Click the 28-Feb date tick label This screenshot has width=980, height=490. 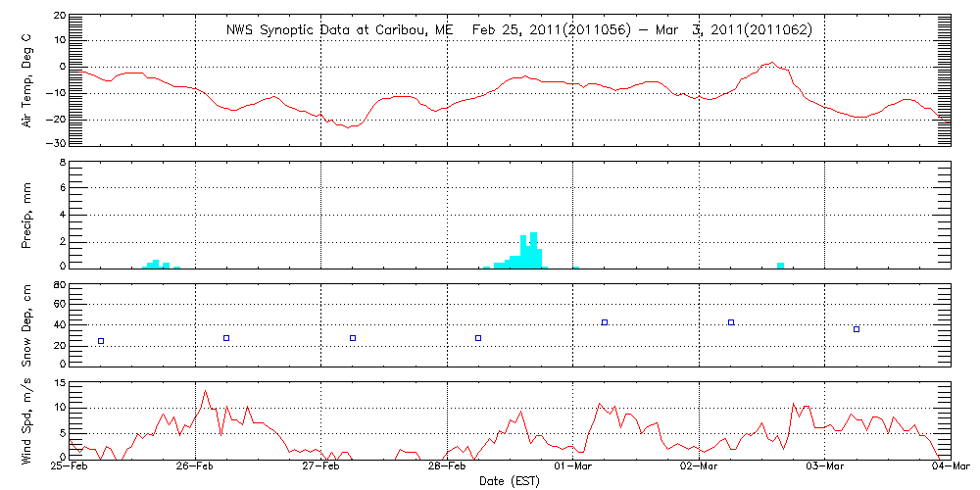[x=447, y=467]
